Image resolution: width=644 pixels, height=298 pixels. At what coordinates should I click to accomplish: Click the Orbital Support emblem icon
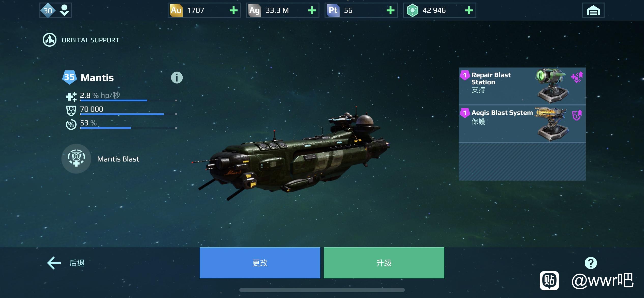(x=50, y=40)
